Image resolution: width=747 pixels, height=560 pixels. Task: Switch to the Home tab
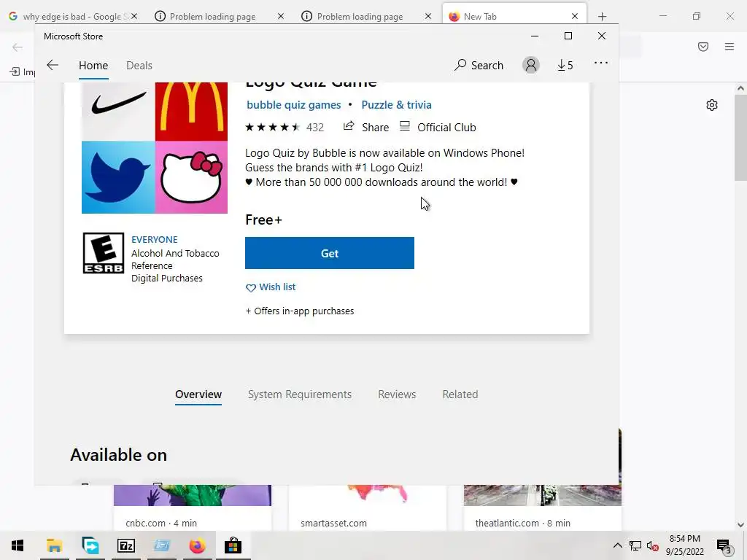[93, 65]
